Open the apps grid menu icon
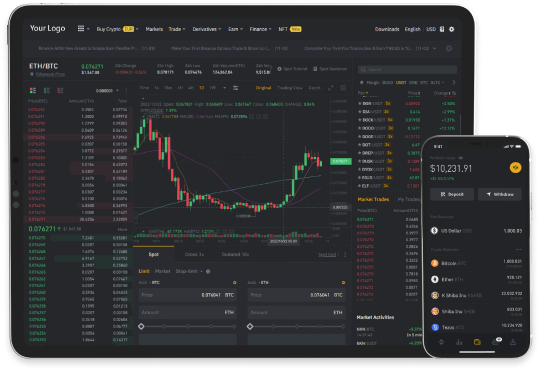Viewport: 540px width, 371px height. click(81, 28)
